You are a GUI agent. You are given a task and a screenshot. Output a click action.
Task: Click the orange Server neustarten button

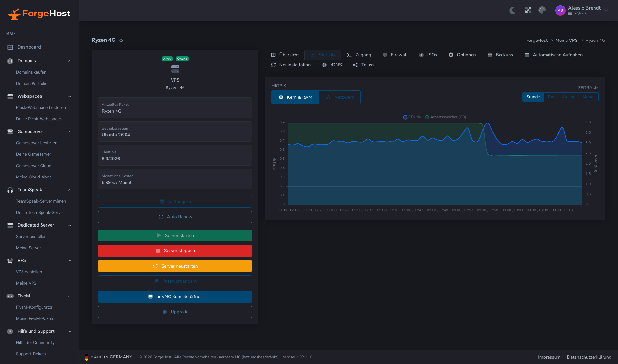pos(175,266)
